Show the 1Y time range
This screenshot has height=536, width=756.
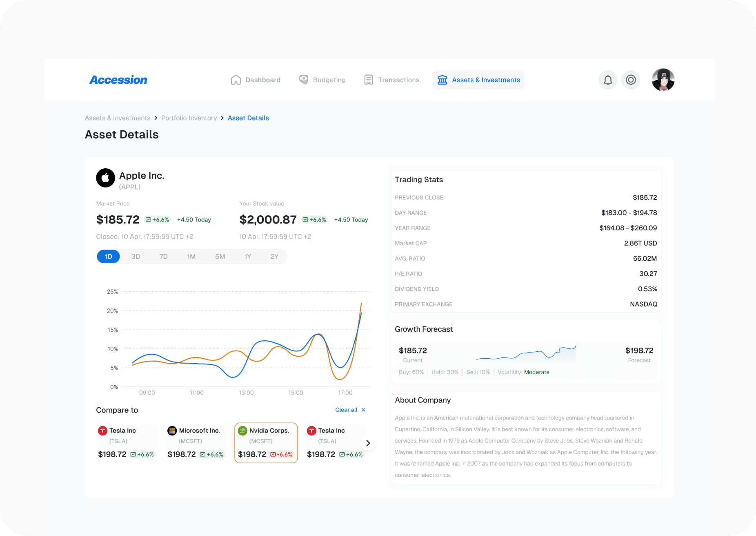click(x=248, y=257)
